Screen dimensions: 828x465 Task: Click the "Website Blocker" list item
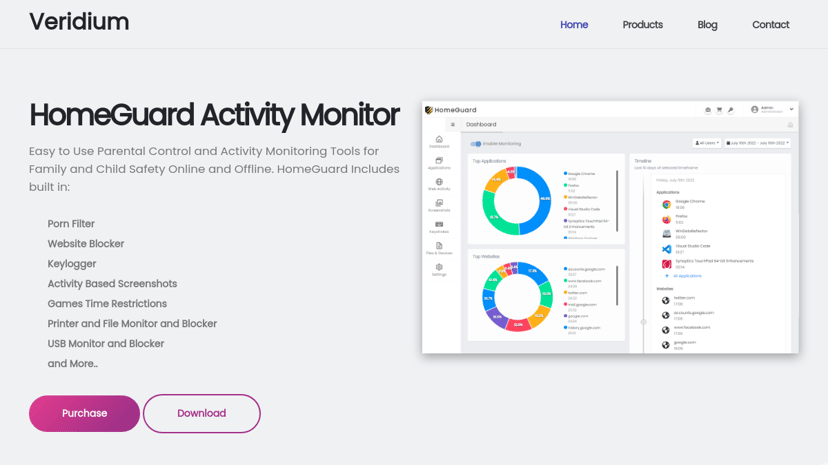tap(86, 244)
